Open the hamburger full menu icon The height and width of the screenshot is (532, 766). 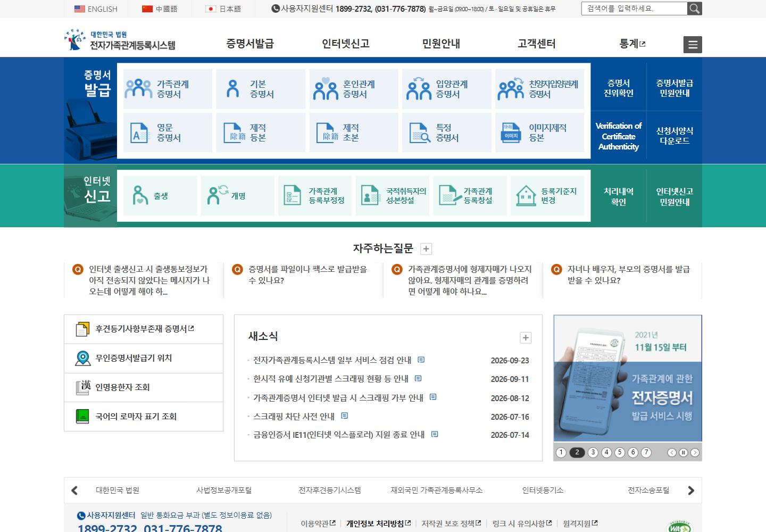point(693,45)
